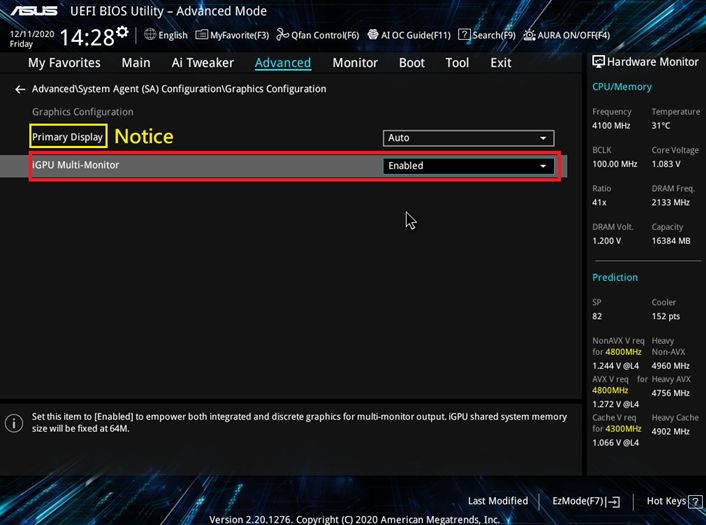Go to the Boot tab

(x=412, y=63)
